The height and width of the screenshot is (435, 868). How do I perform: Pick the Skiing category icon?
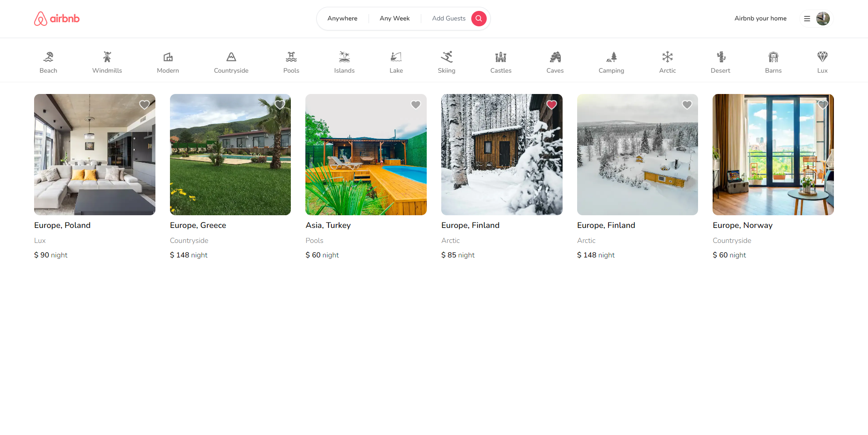446,57
